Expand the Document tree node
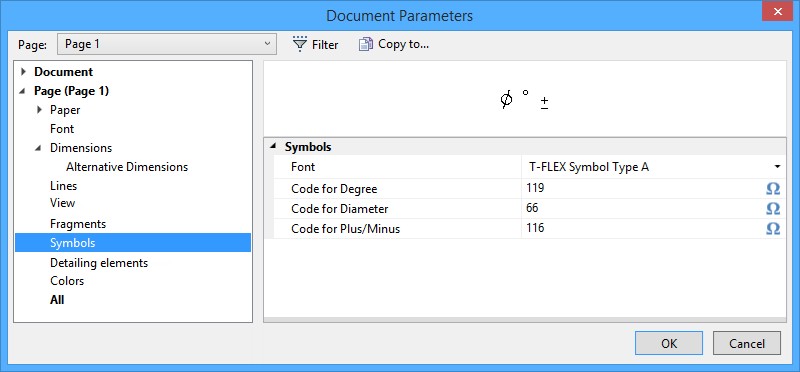Viewport: 800px width, 372px height. [23, 72]
